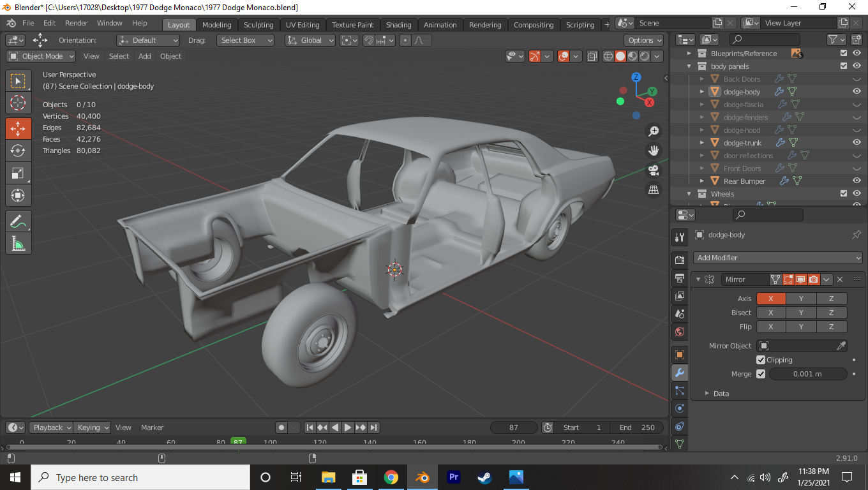Image resolution: width=868 pixels, height=490 pixels.
Task: Select the Move tool
Action: pyautogui.click(x=18, y=128)
